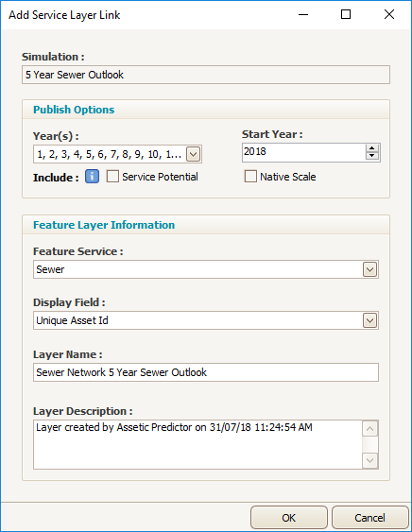
Task: Click Layer Description scrollbar up arrow
Action: 369,429
